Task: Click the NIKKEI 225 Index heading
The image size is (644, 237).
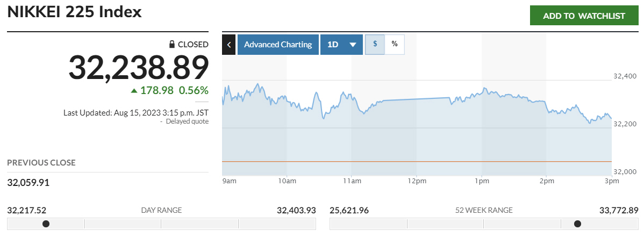Action: (x=75, y=12)
